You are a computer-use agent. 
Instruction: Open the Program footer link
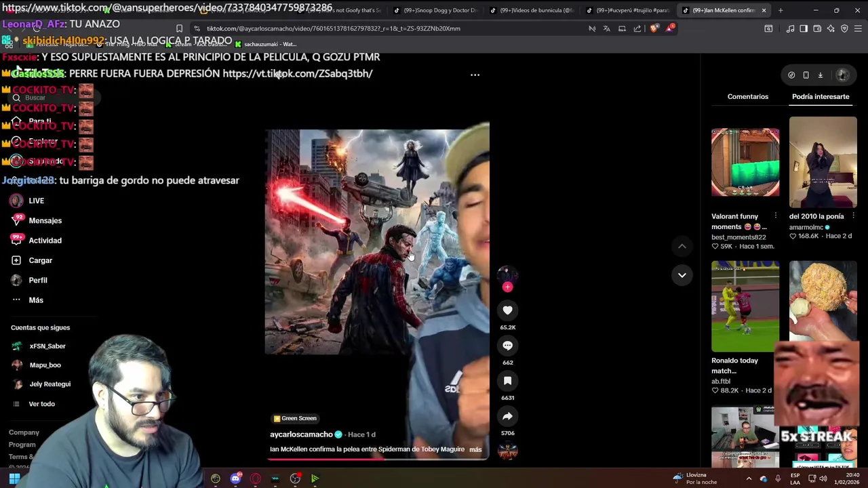coord(22,445)
